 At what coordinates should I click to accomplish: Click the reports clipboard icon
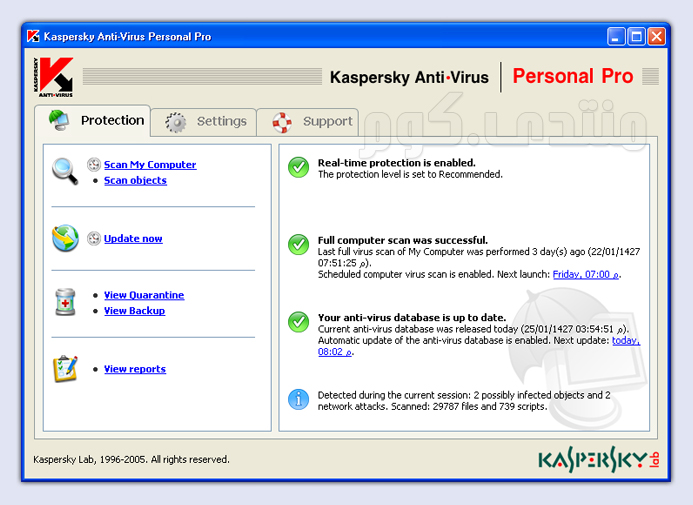[x=65, y=369]
